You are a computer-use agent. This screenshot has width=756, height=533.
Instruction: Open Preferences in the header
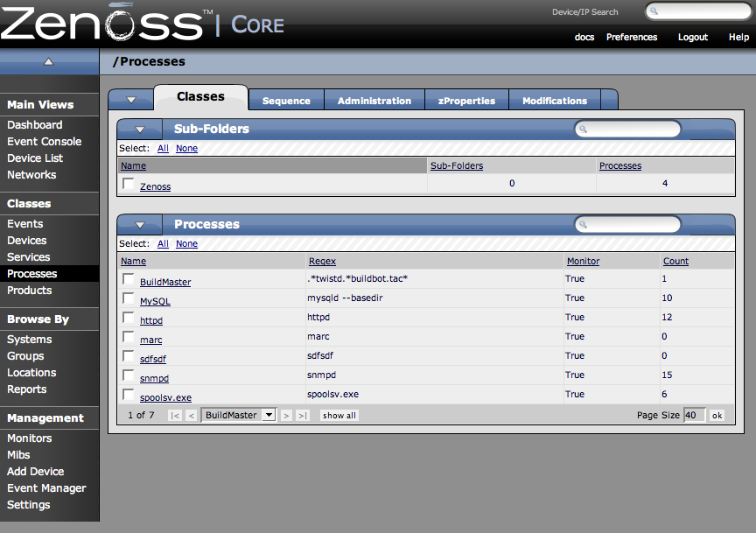point(632,37)
